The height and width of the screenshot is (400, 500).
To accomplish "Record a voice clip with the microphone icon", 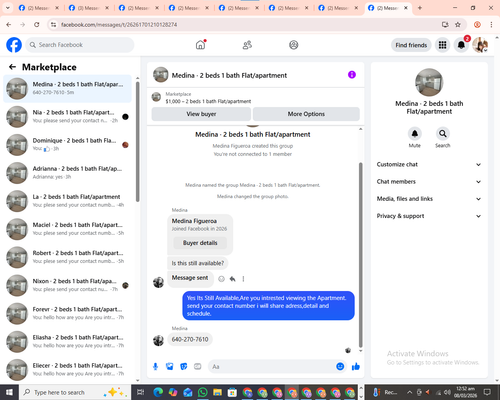I will coord(155,367).
